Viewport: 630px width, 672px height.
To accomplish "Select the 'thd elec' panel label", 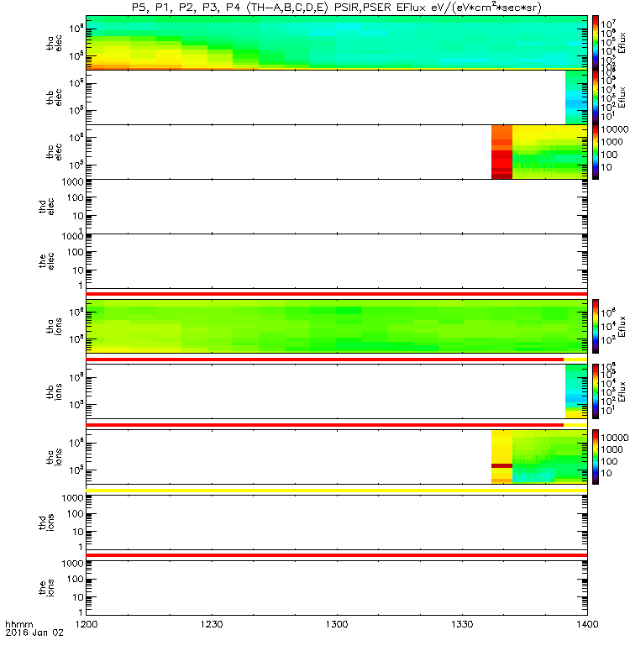I will click(46, 207).
